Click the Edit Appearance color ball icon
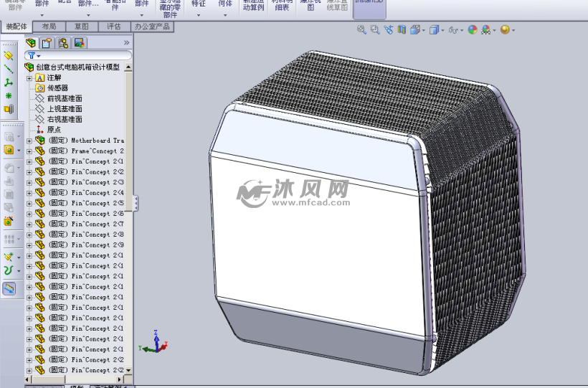Viewport: 588px width, 388px height. (473, 29)
